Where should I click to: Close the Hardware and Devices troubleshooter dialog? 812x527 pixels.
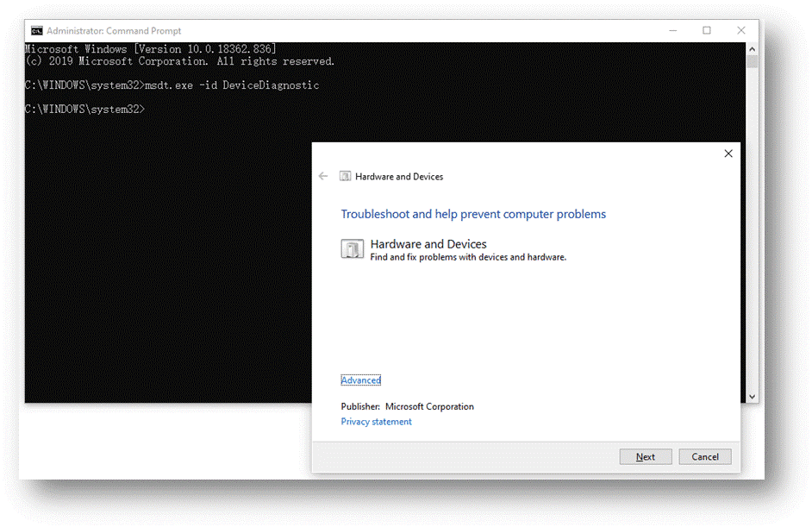click(x=728, y=154)
